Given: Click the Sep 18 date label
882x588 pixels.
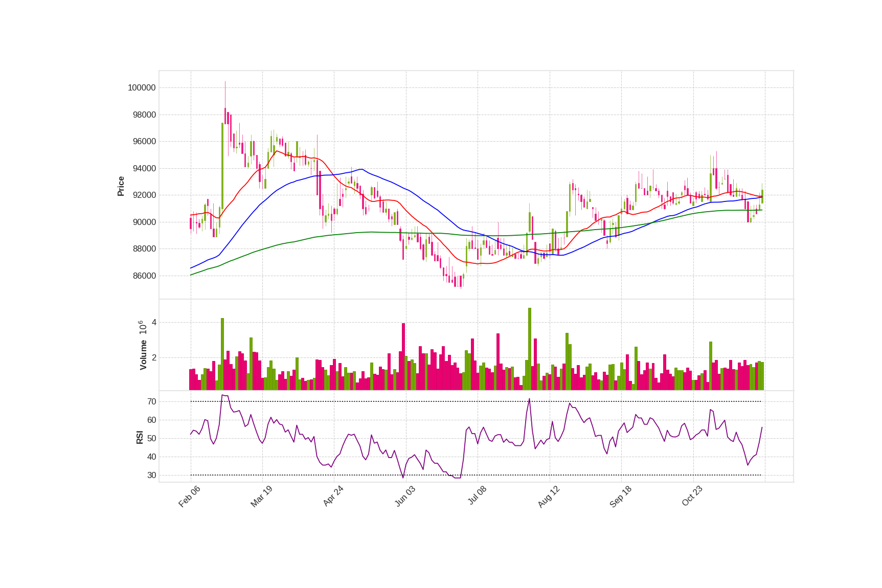Looking at the screenshot, I should click(x=621, y=496).
